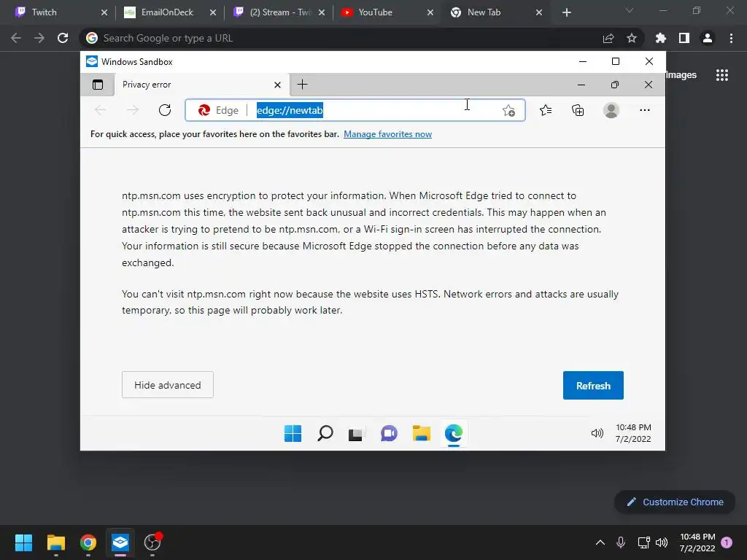Image resolution: width=747 pixels, height=560 pixels.
Task: Open new tab in Edge
Action: click(x=302, y=85)
